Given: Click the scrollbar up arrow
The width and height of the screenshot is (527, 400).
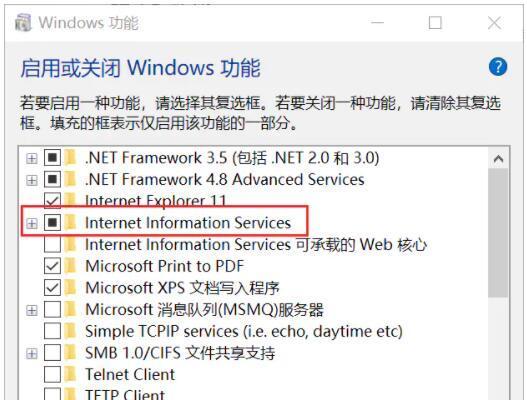Looking at the screenshot, I should tap(498, 158).
